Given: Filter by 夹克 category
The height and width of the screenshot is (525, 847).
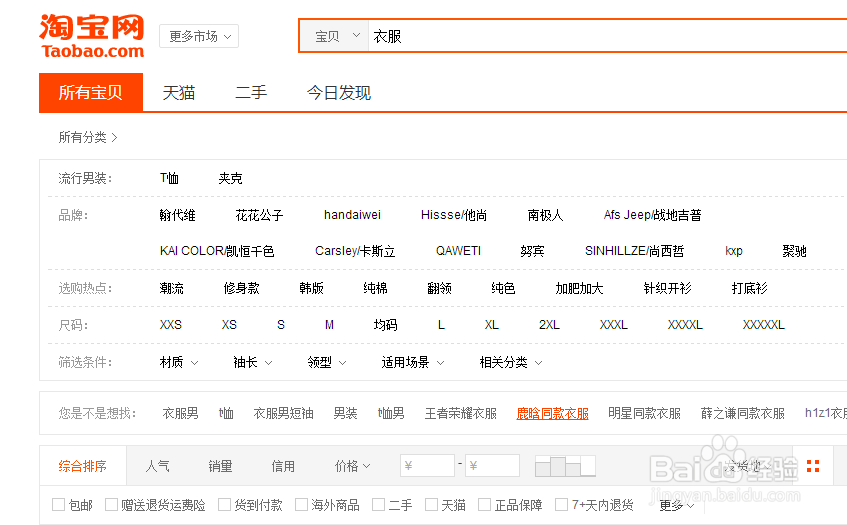Looking at the screenshot, I should coord(231,178).
